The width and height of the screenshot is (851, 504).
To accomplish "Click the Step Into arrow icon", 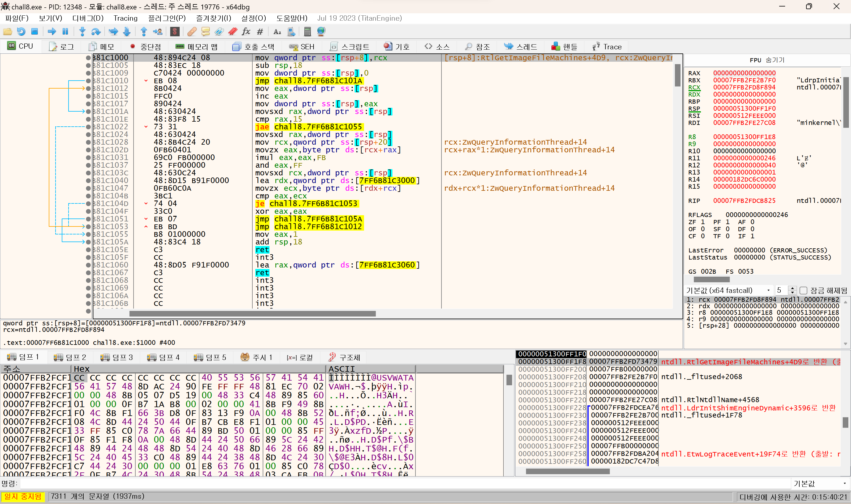I will coord(82,32).
